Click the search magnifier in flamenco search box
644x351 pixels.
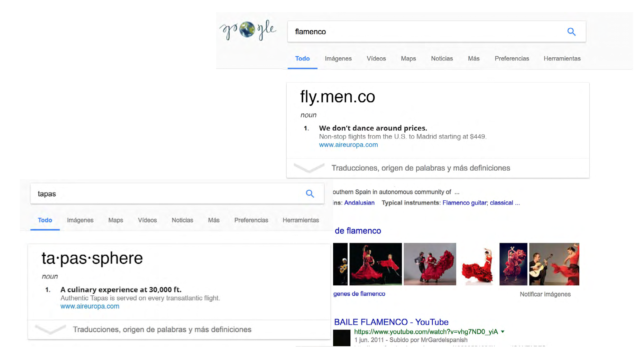pos(571,32)
